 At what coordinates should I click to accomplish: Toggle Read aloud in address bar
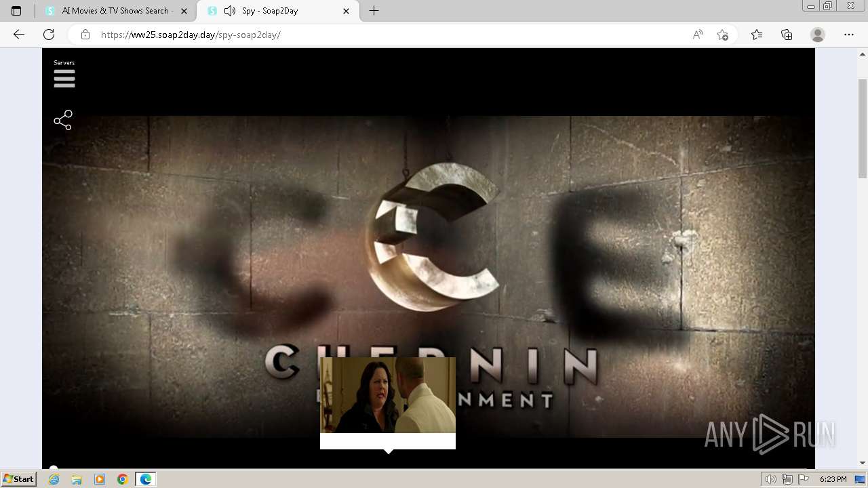pos(698,35)
